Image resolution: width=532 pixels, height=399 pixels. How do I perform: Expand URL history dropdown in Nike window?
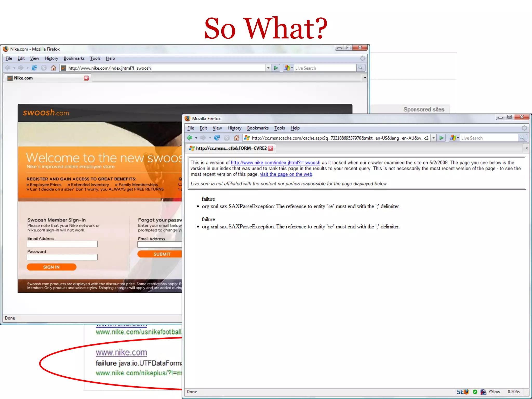click(268, 68)
